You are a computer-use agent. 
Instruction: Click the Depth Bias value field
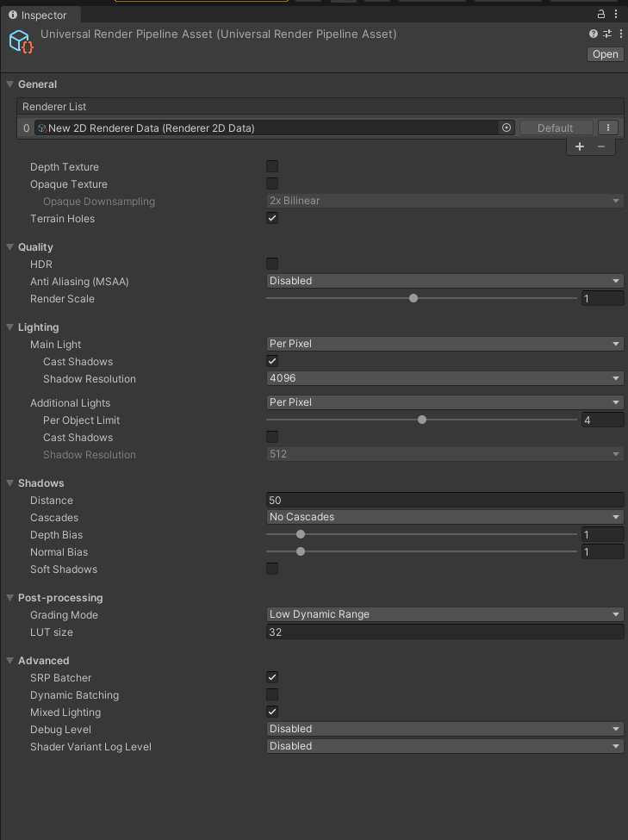(x=603, y=535)
